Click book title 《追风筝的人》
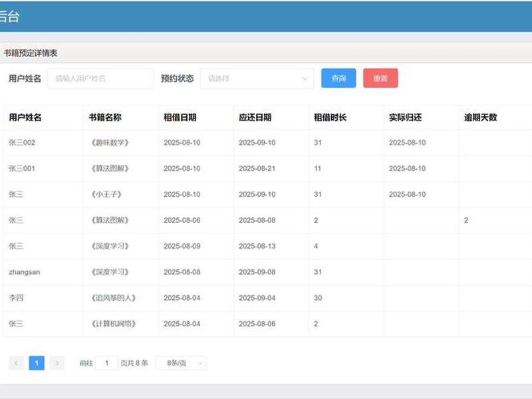 [x=113, y=298]
